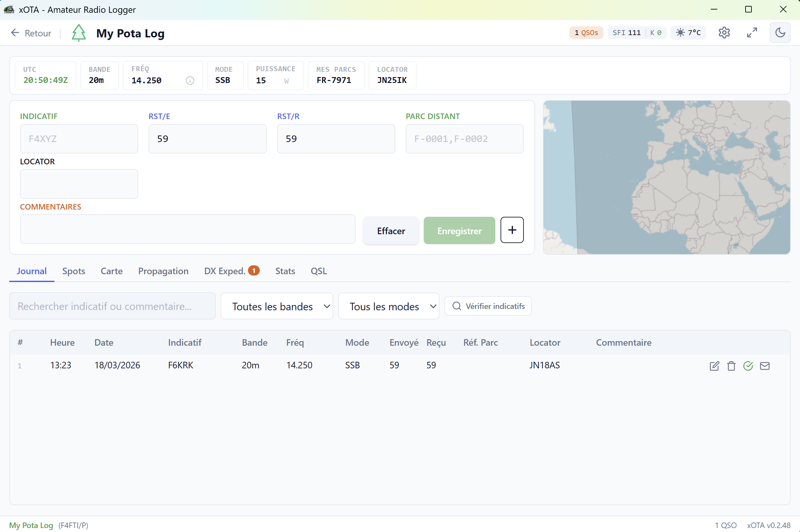Click the RST/E input field
This screenshot has width=800, height=532.
pyautogui.click(x=208, y=139)
